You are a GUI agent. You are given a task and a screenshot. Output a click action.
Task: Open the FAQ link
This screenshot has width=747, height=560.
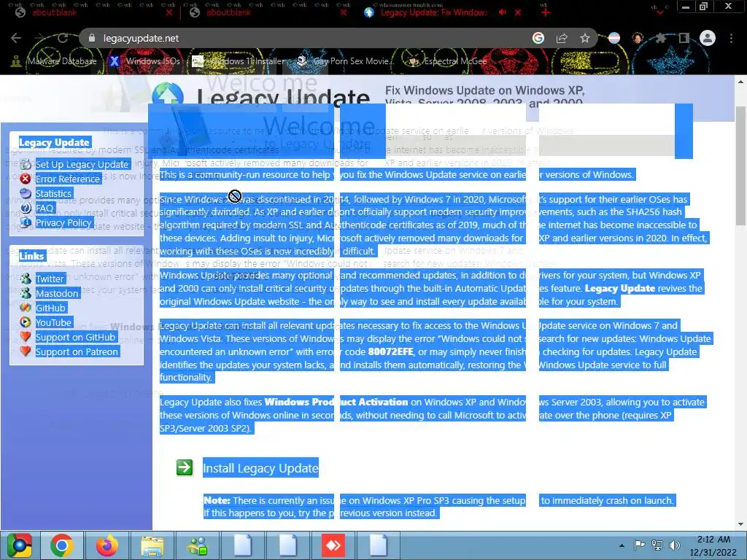click(44, 208)
